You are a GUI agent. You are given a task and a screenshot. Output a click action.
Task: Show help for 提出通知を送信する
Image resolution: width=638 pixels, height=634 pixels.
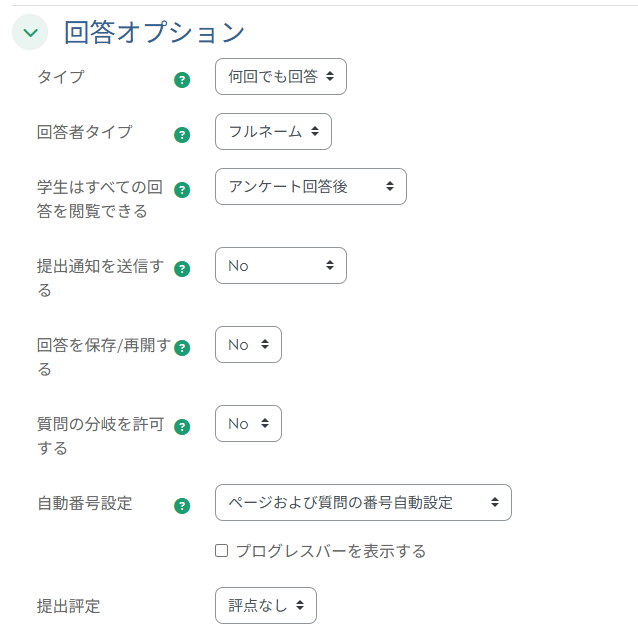tap(182, 269)
